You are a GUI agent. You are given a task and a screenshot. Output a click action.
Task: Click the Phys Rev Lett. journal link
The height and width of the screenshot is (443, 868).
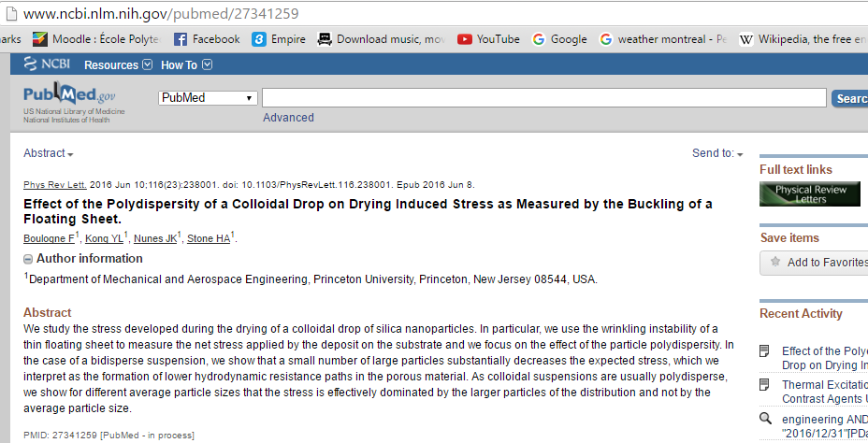click(54, 184)
